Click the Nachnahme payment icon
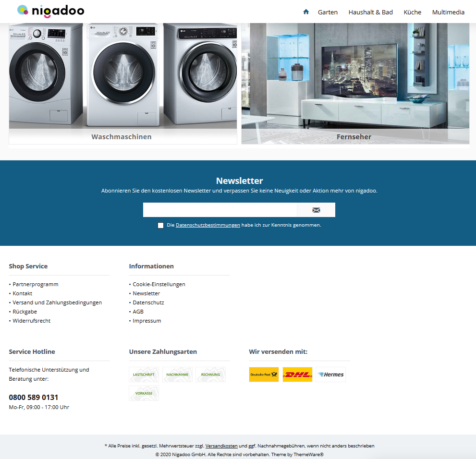This screenshot has width=476, height=459. pyautogui.click(x=177, y=374)
